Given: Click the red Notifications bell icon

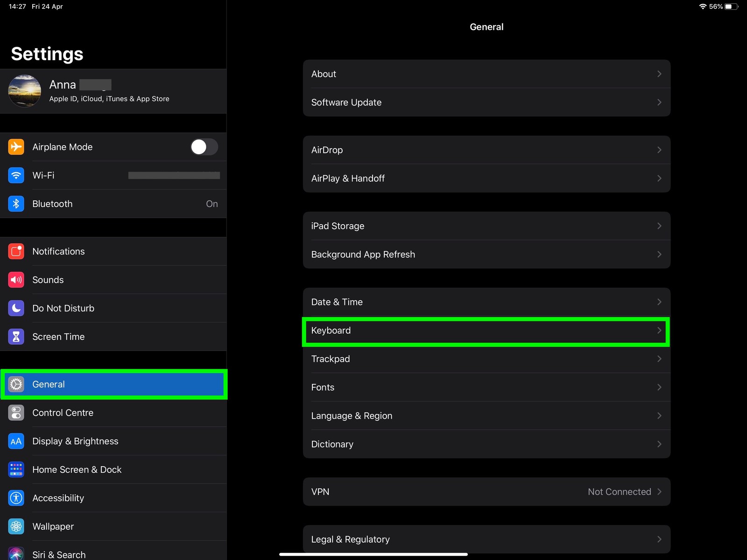Looking at the screenshot, I should pyautogui.click(x=16, y=251).
